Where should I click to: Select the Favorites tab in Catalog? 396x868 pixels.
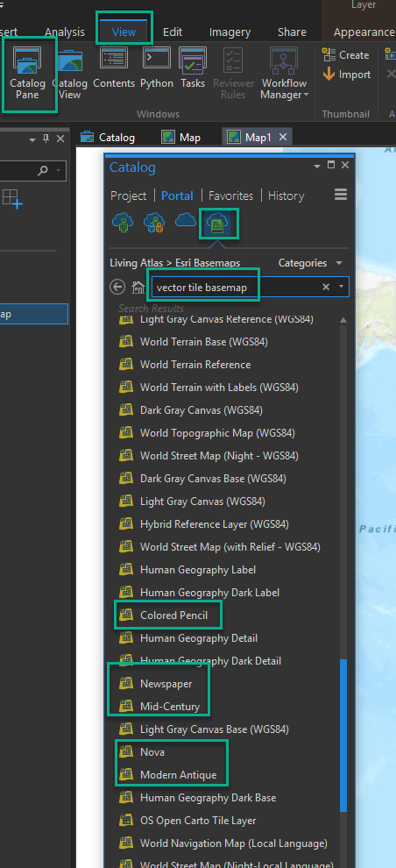pos(230,196)
